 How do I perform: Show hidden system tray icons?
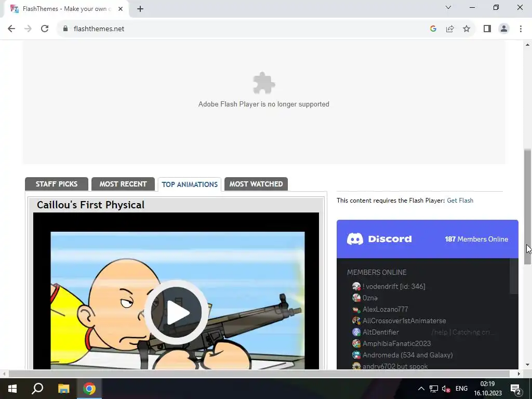[x=421, y=389]
